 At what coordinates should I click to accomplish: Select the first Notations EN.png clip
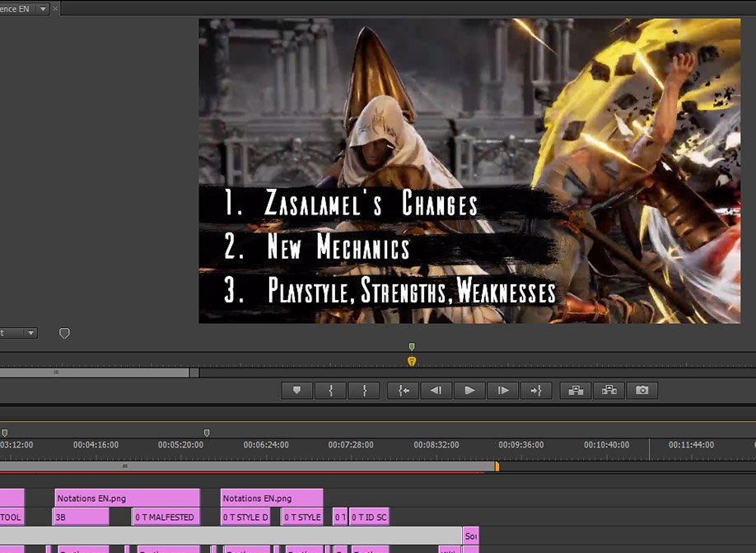[128, 498]
